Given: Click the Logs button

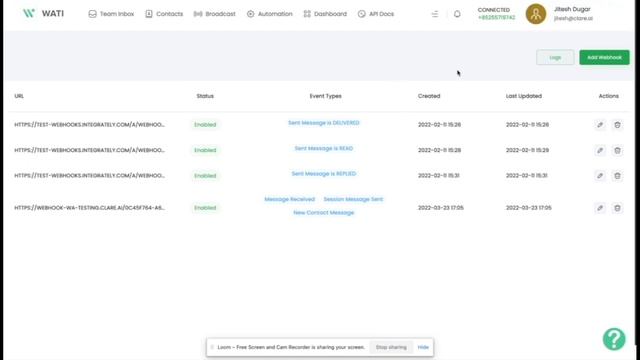Looking at the screenshot, I should point(555,58).
